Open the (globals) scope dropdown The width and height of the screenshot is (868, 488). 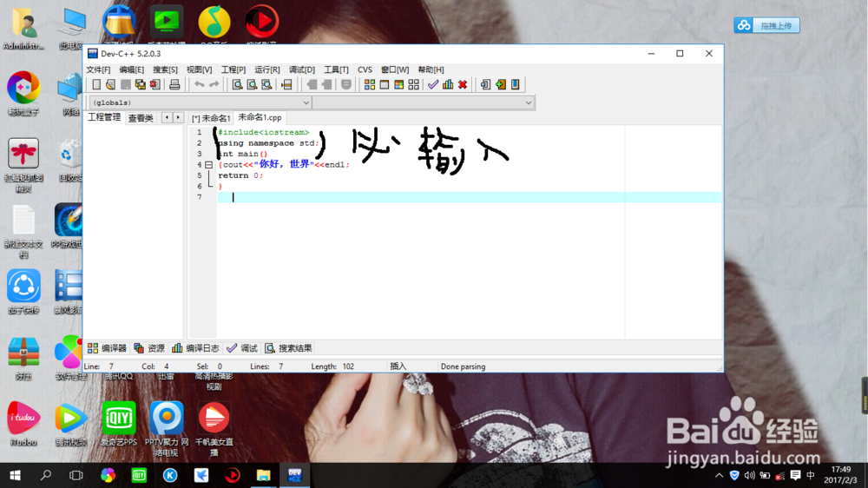(x=200, y=102)
